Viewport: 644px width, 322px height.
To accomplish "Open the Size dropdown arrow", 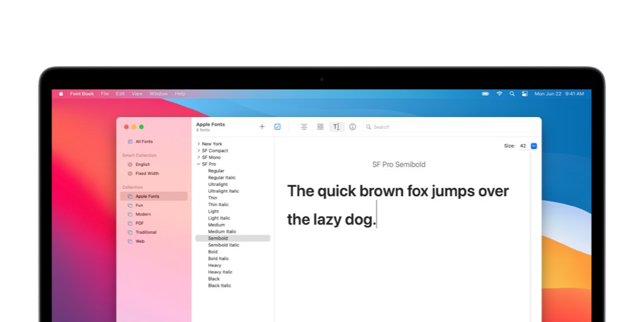I will (x=533, y=146).
